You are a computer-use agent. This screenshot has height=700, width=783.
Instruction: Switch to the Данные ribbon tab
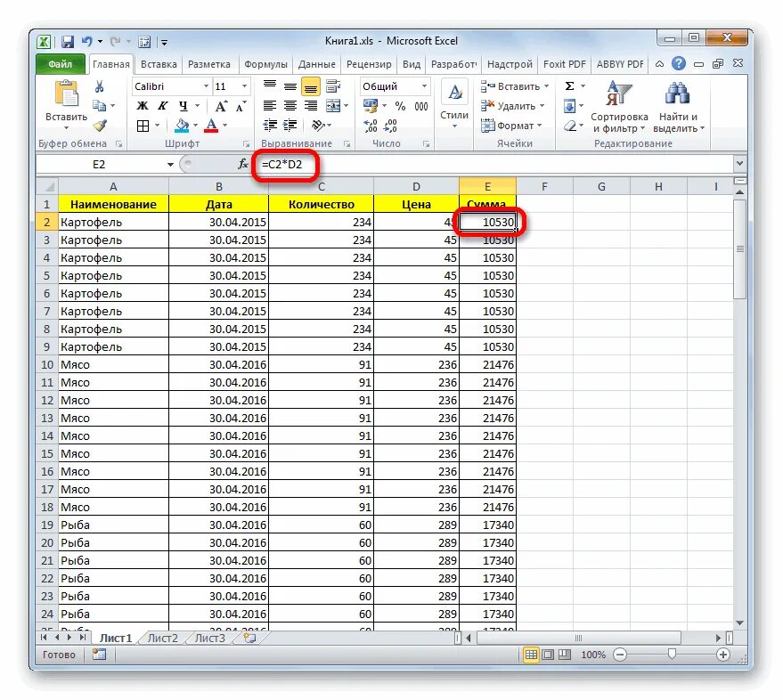316,64
